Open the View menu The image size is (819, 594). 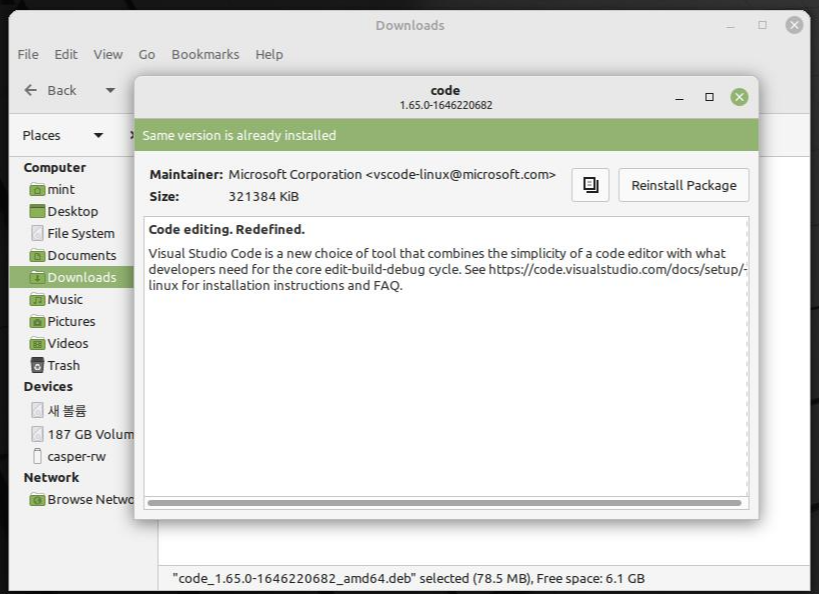click(x=108, y=54)
